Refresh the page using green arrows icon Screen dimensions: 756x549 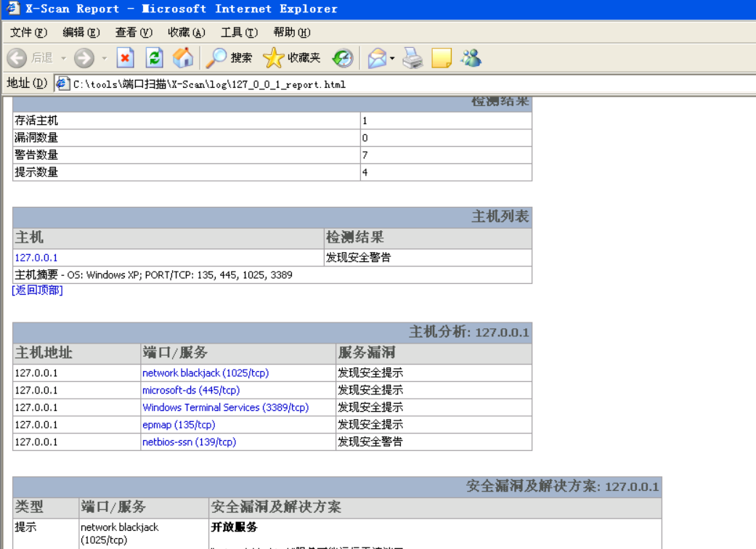[154, 58]
